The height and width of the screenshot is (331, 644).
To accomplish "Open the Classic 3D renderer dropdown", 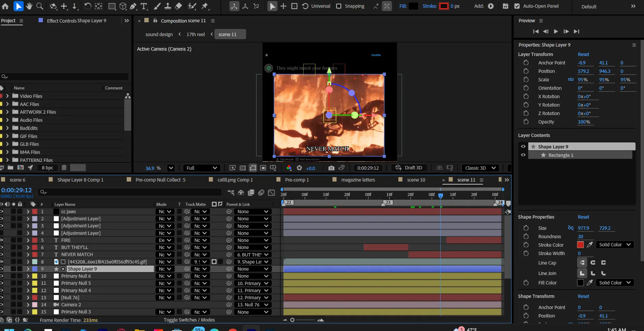I will [480, 168].
